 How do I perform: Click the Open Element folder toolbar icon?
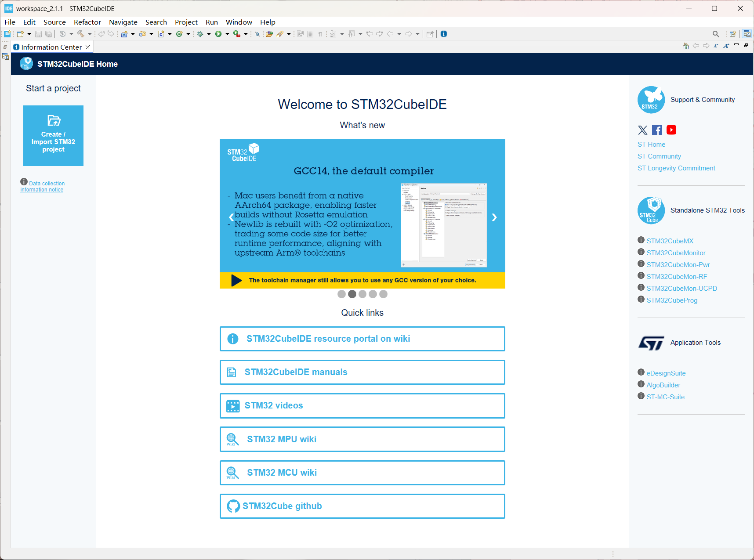pyautogui.click(x=269, y=34)
